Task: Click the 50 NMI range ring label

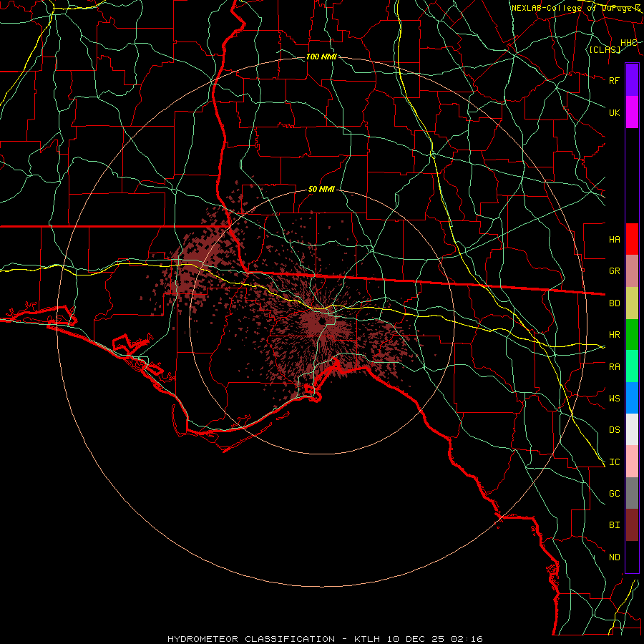Action: (x=321, y=190)
